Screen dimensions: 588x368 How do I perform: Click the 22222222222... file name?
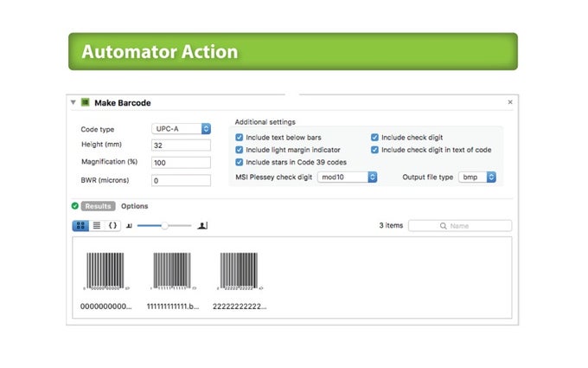click(240, 307)
